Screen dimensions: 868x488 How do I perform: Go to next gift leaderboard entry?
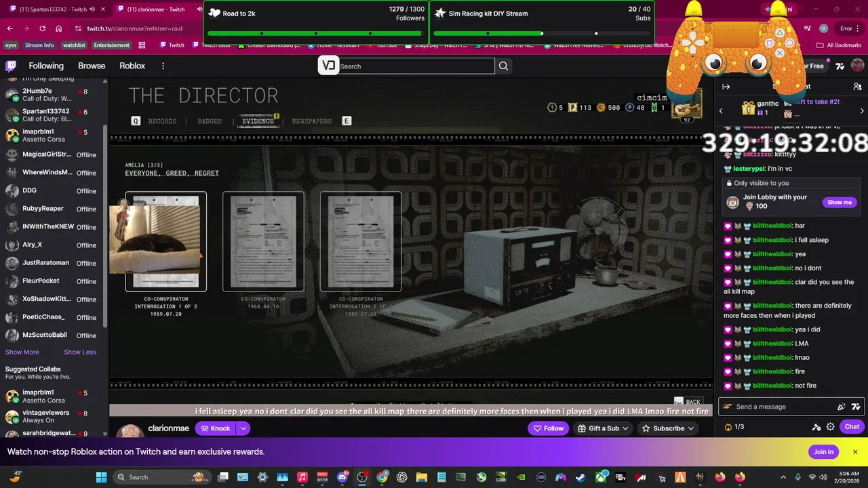(x=862, y=110)
